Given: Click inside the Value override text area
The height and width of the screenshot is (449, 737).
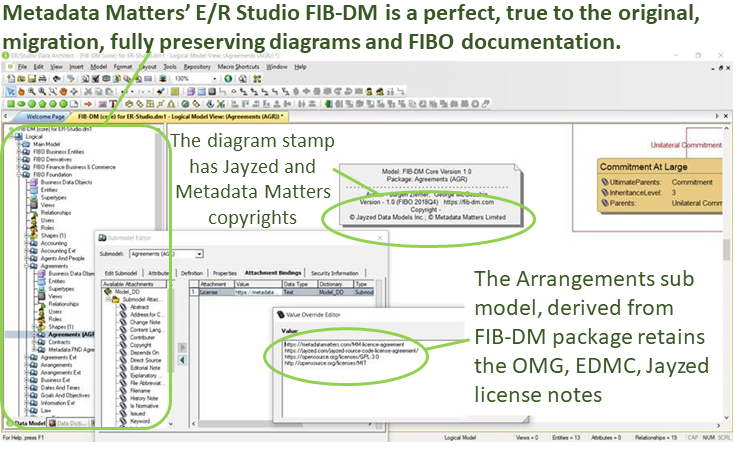Looking at the screenshot, I should [374, 378].
